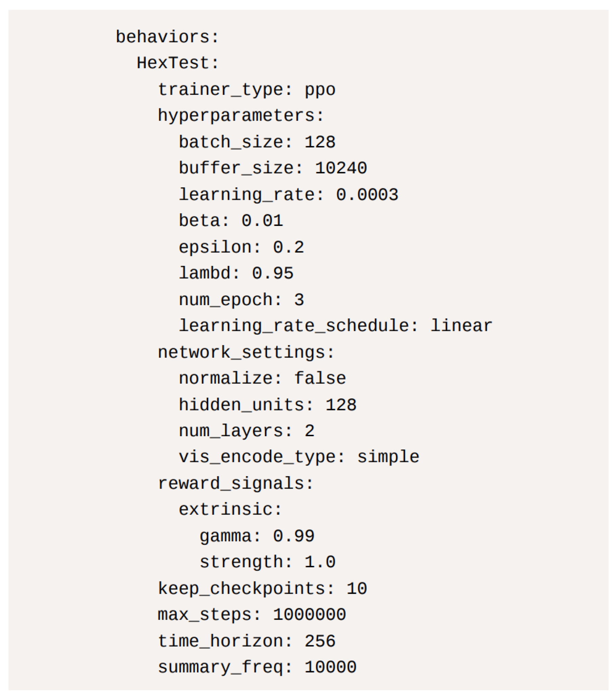Screen dimensions: 616x699
Task: Click the 'lambd: 0.95' line
Action: click(x=236, y=274)
